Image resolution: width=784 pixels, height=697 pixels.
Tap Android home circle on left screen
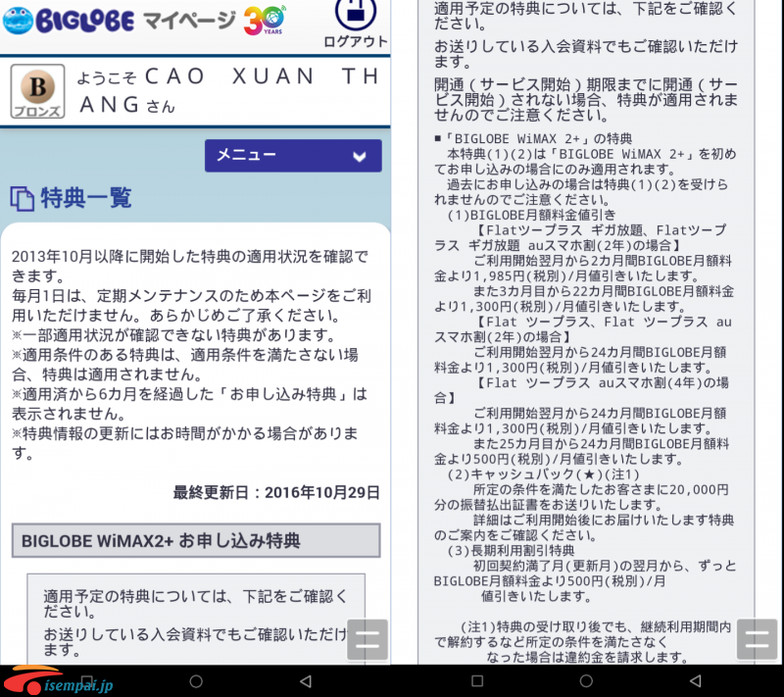coord(196,681)
